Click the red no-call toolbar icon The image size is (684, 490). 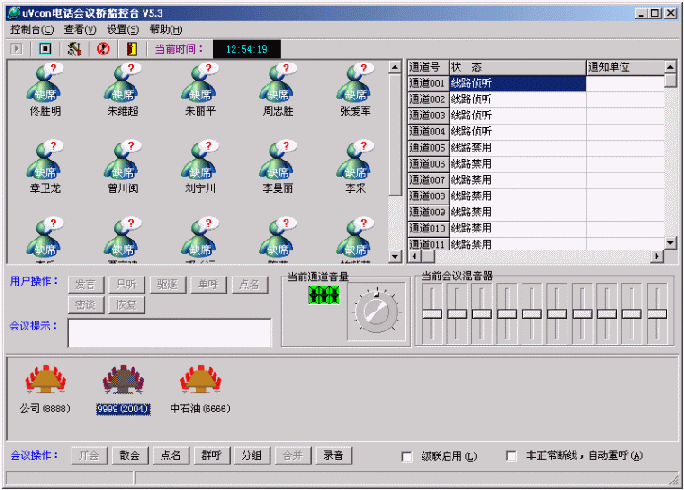point(103,48)
